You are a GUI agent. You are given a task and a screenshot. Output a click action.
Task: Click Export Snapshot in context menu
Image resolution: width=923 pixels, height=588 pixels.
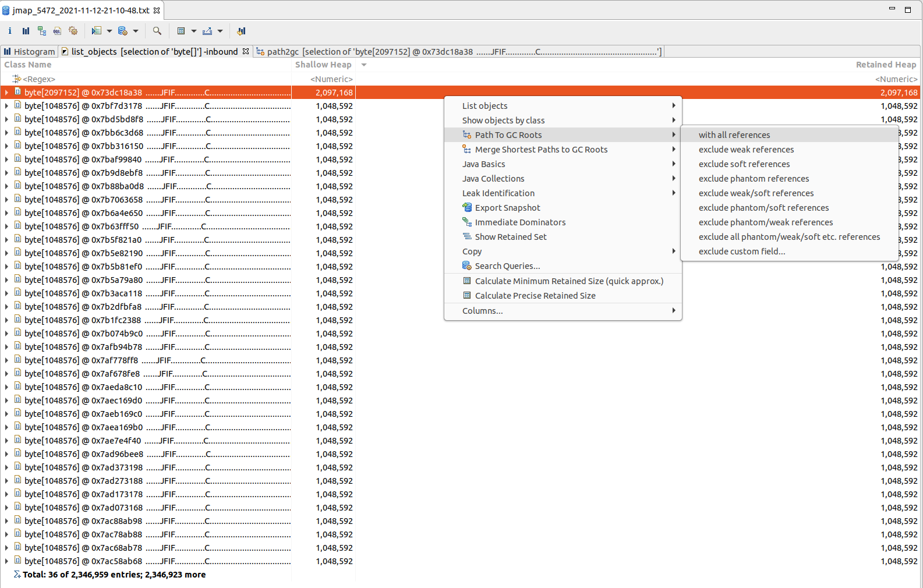563,208
